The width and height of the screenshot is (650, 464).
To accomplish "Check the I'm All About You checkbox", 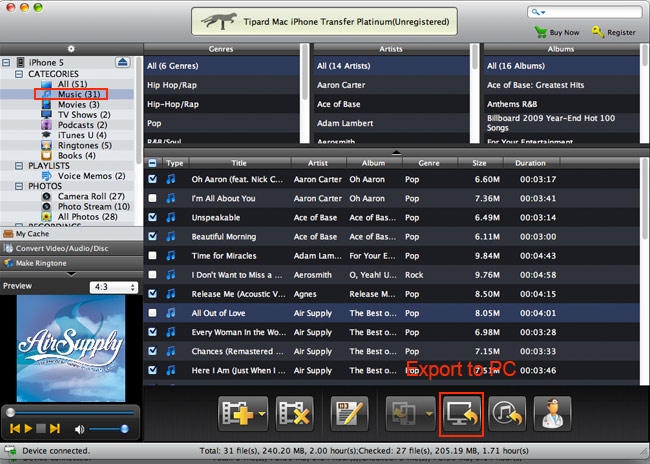I will pos(153,198).
